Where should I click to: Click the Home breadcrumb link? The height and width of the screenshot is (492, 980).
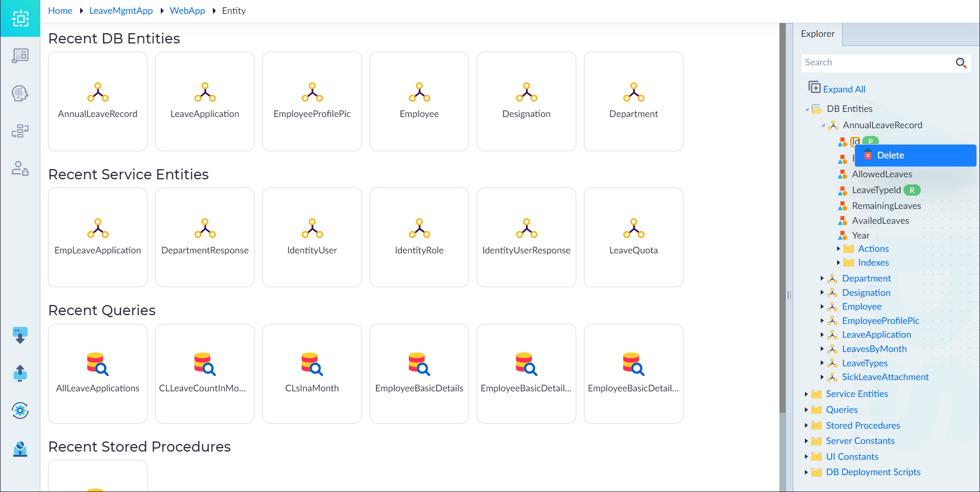(x=60, y=11)
